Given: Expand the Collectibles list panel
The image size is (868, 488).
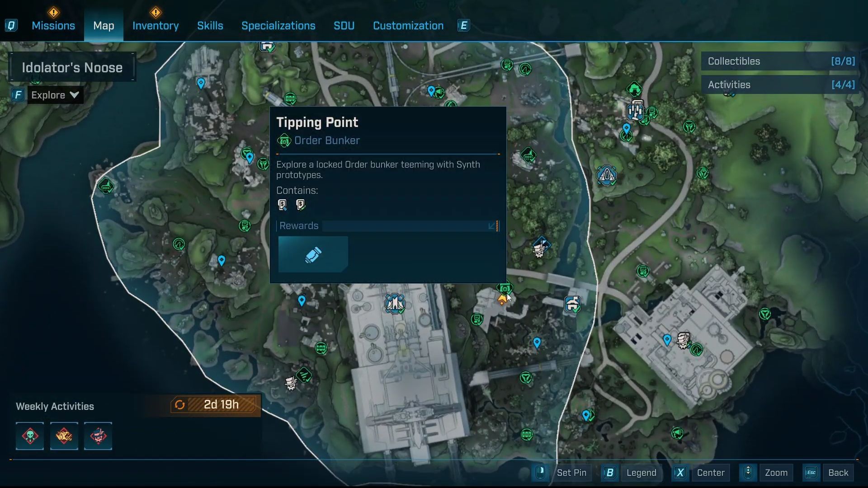Looking at the screenshot, I should (x=780, y=61).
